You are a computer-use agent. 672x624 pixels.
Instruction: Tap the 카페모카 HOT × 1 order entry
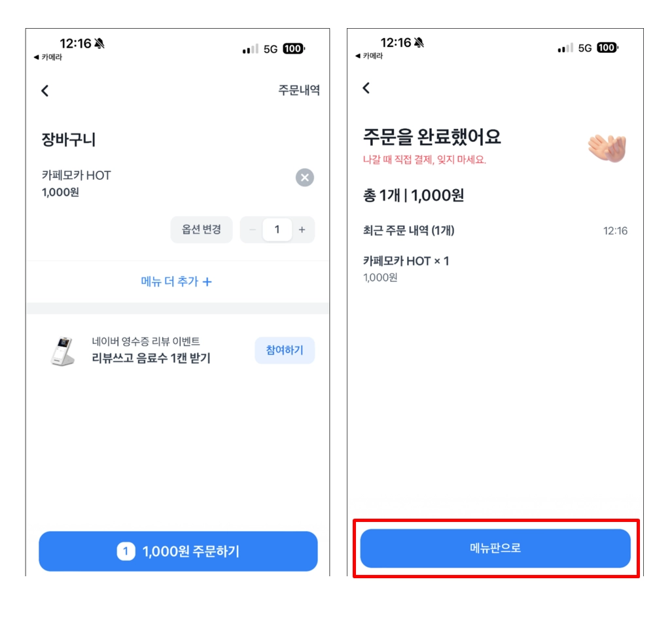[x=406, y=268]
